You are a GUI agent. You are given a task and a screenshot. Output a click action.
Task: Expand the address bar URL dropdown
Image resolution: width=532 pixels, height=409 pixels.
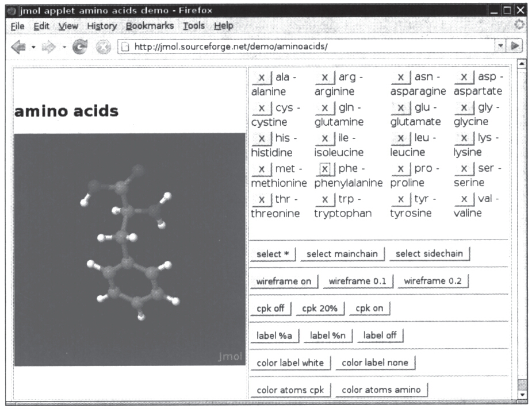click(500, 46)
